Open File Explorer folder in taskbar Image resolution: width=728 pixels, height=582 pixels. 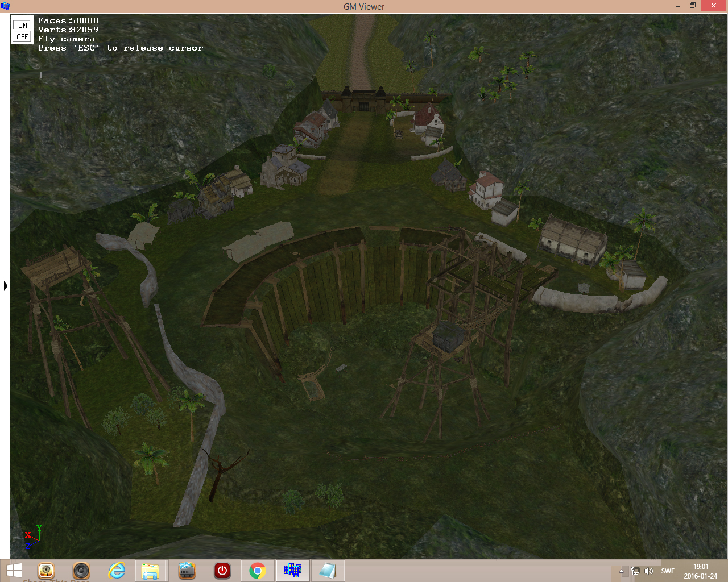(150, 571)
